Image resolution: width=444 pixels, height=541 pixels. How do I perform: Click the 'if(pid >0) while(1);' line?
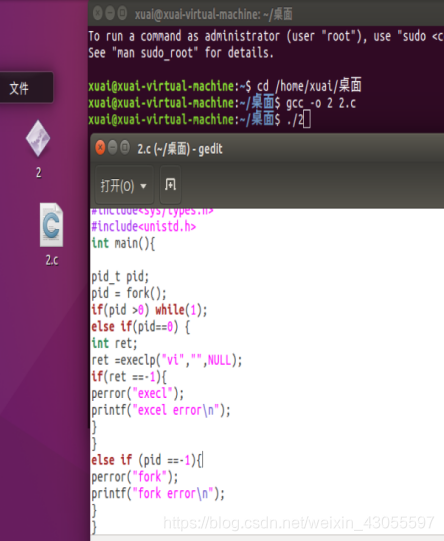point(149,310)
